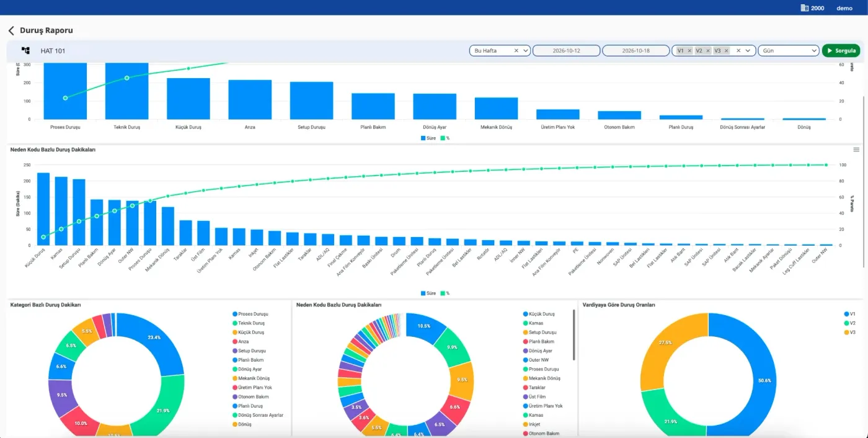Click the Duruş Raporu page title
This screenshot has height=438, width=868.
pyautogui.click(x=46, y=30)
